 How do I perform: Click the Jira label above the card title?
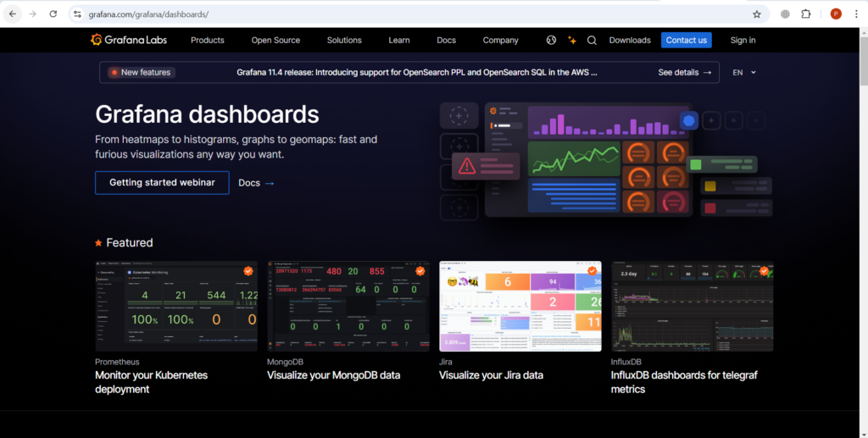(446, 363)
